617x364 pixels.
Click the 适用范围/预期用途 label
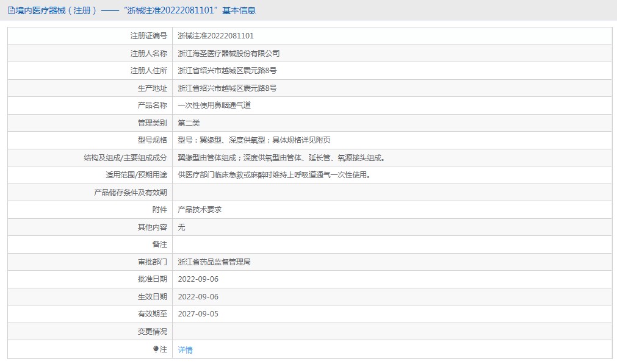click(136, 174)
